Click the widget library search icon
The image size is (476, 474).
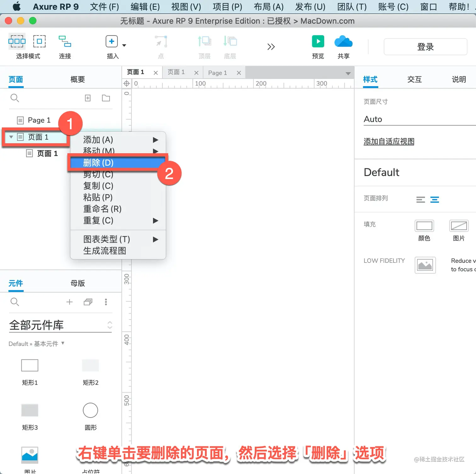click(x=14, y=302)
